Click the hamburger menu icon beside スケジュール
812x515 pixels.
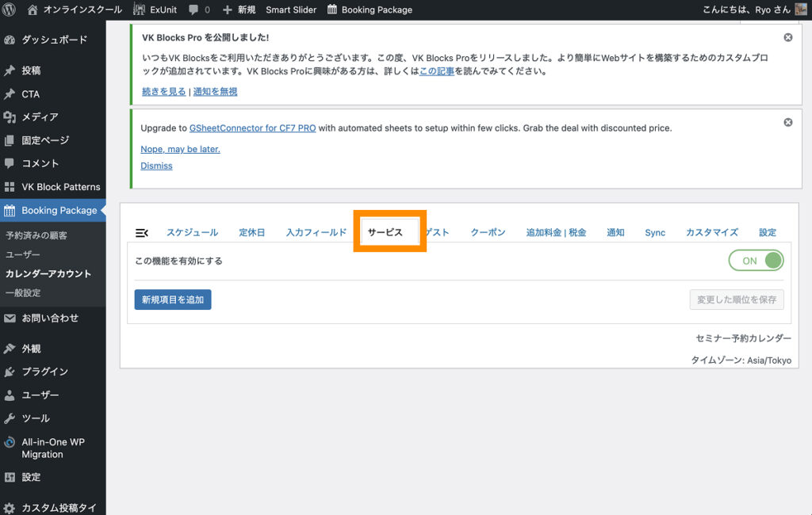[x=142, y=232]
